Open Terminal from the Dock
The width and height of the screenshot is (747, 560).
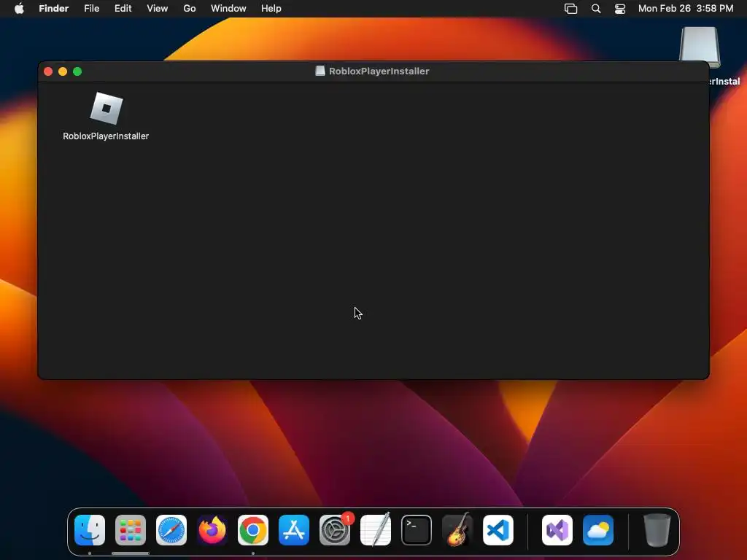pos(417,530)
